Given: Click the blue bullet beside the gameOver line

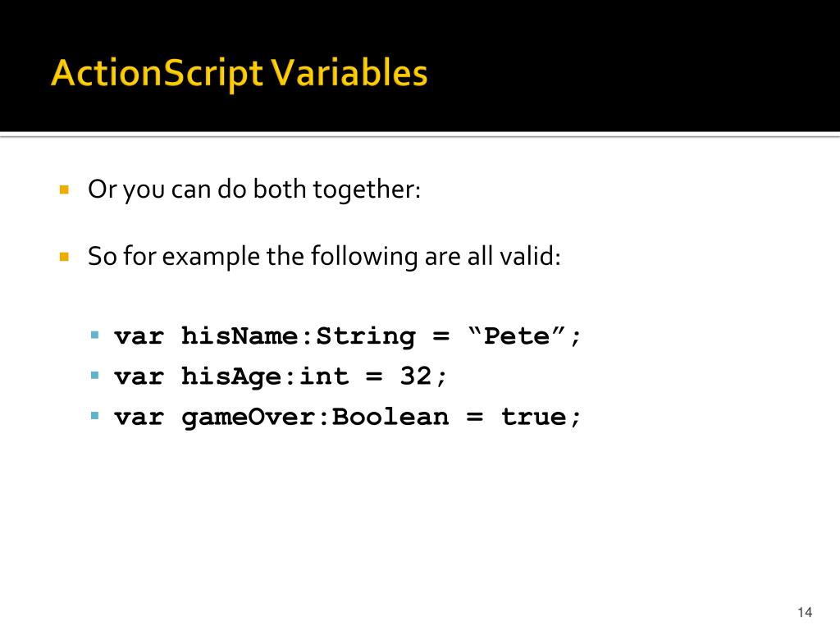Looking at the screenshot, I should (x=95, y=416).
